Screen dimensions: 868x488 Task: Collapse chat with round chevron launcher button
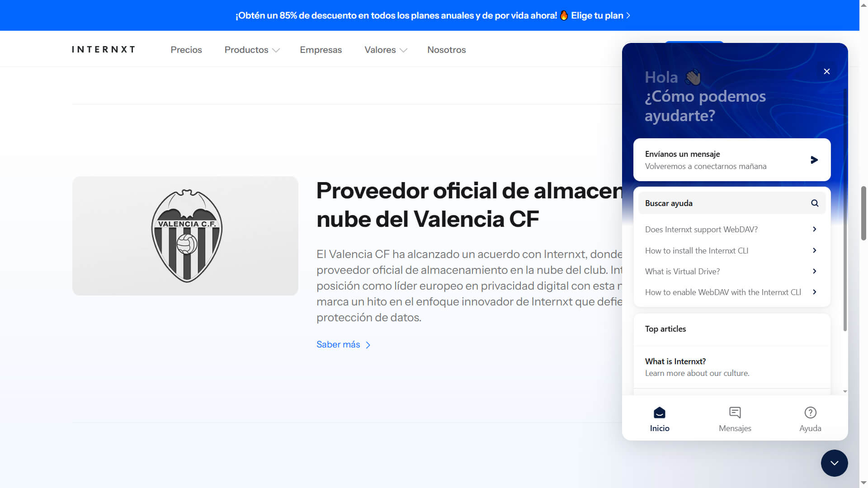click(835, 463)
